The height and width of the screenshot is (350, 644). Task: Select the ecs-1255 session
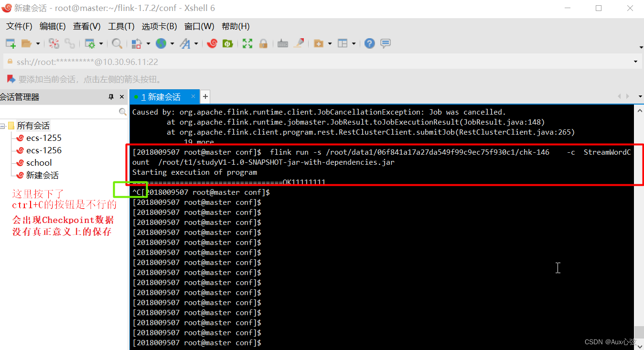click(42, 138)
